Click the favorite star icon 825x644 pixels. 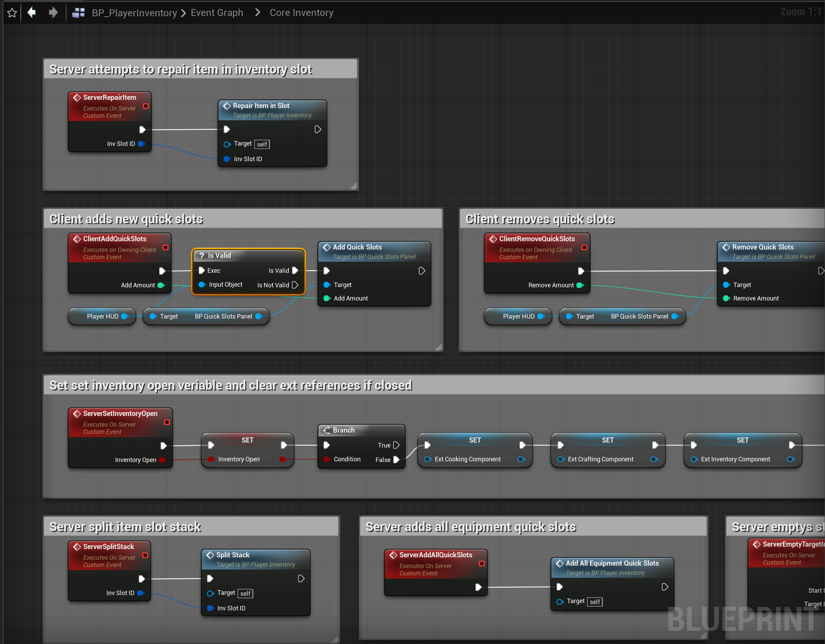coord(12,13)
